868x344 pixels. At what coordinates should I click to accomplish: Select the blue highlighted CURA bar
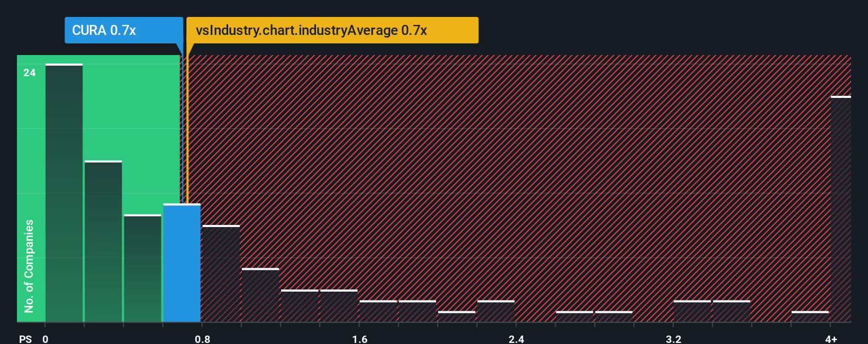click(182, 262)
